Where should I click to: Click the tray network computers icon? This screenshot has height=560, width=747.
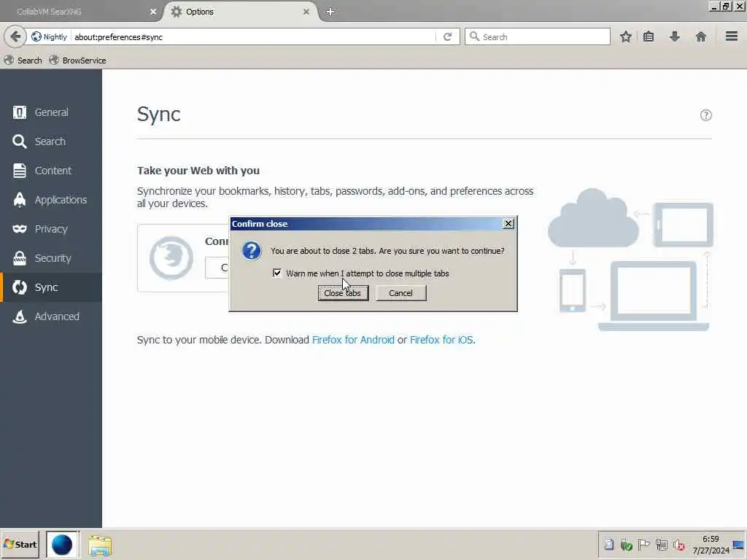click(661, 545)
